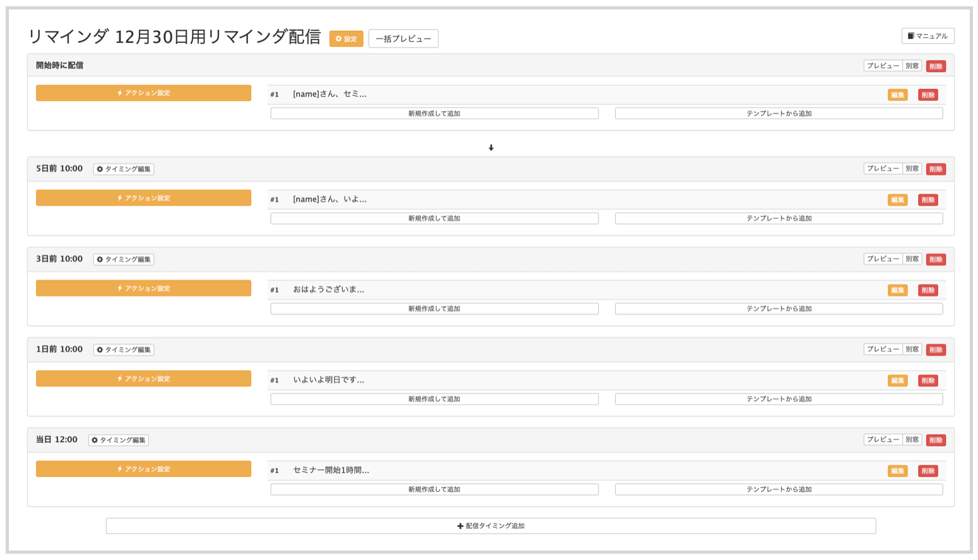
Task: Preview the 3日前 10:00 timing
Action: [882, 259]
